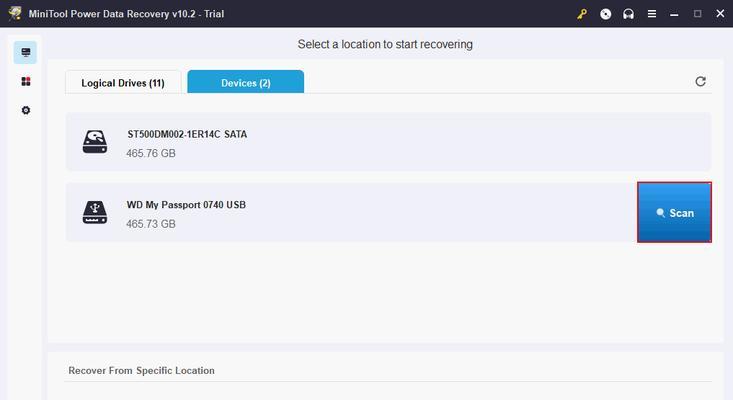Click the refresh drive list icon
Viewport: 733px width, 400px height.
pyautogui.click(x=700, y=82)
